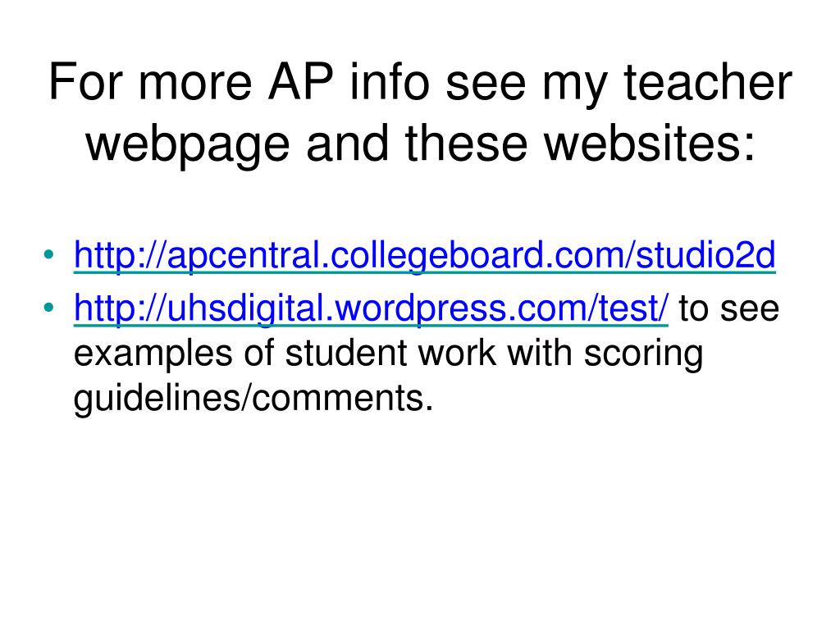840x630 pixels.
Task: Click the word "examples" in the body text
Action: [153, 354]
